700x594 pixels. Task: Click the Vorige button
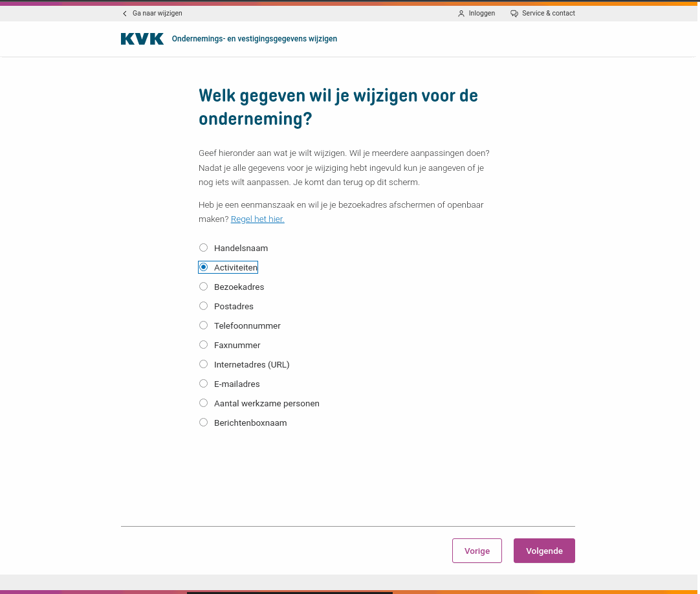click(x=477, y=551)
